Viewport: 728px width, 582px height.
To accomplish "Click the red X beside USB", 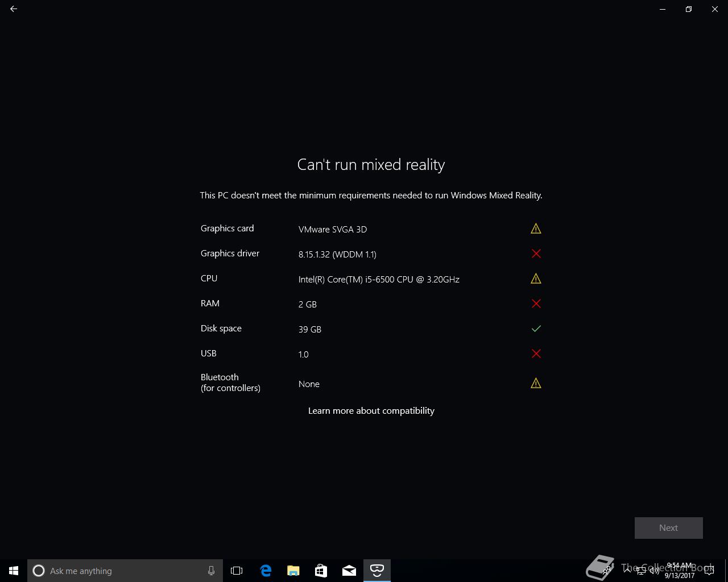I will (536, 354).
